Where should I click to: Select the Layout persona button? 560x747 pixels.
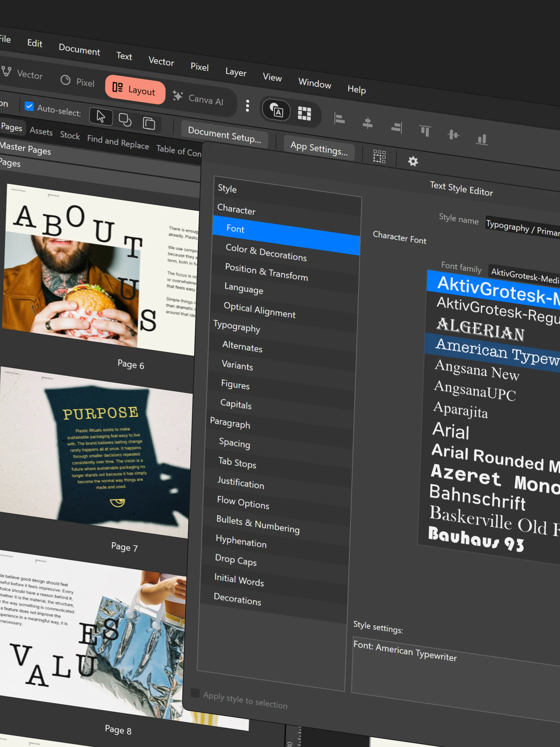[135, 89]
